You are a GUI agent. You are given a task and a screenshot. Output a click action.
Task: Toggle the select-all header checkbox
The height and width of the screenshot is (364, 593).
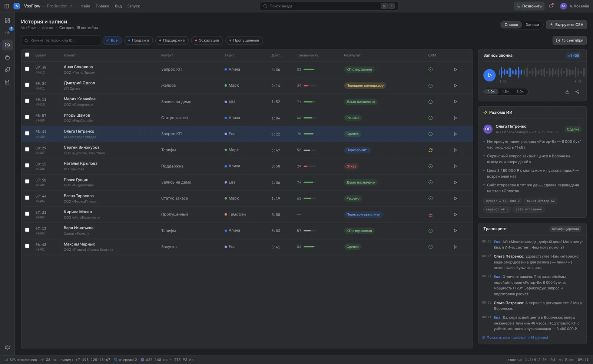tap(27, 54)
